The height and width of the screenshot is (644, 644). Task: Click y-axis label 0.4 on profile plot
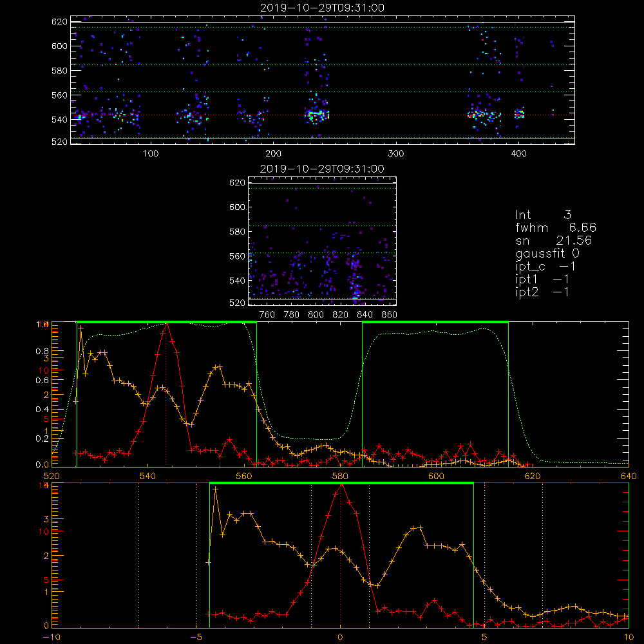click(42, 410)
